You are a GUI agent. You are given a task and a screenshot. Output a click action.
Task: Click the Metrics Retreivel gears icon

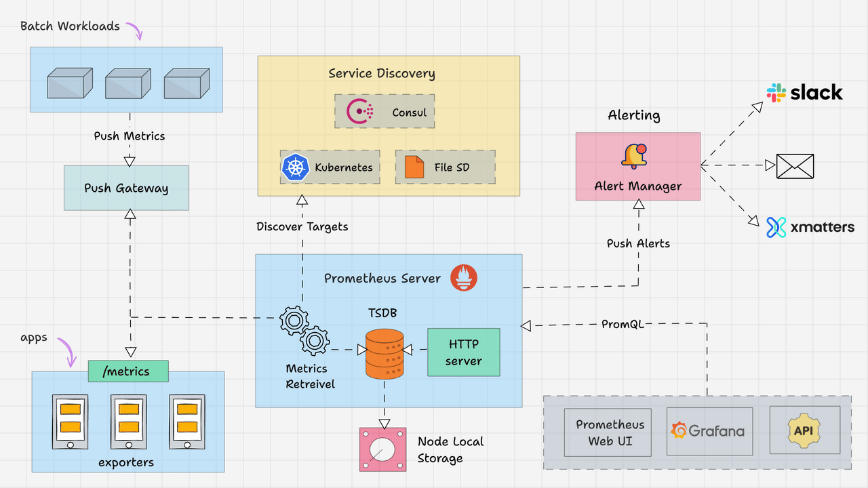pyautogui.click(x=303, y=330)
